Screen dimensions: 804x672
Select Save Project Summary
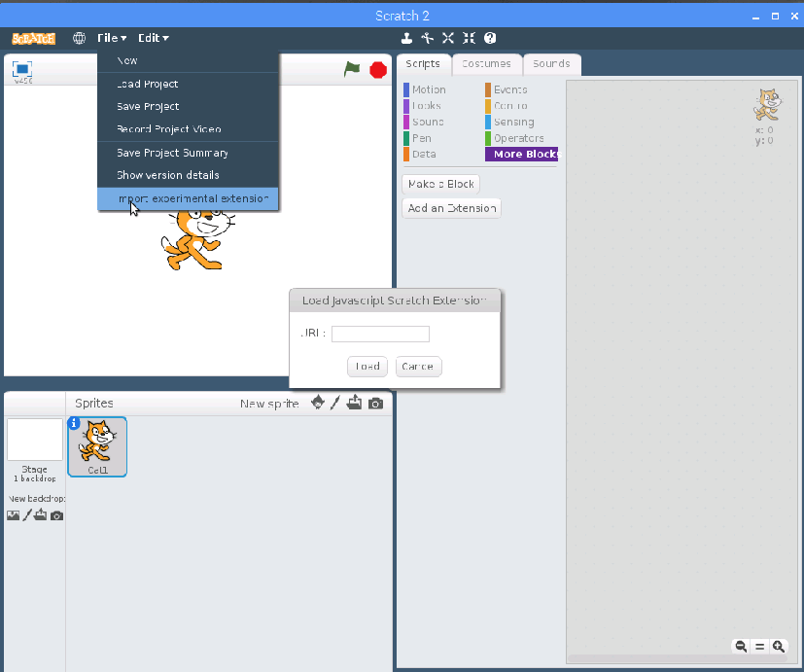pos(188,153)
